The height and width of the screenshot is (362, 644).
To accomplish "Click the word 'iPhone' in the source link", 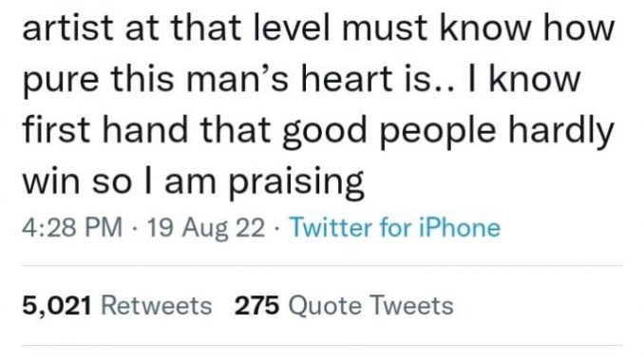I will [x=460, y=227].
